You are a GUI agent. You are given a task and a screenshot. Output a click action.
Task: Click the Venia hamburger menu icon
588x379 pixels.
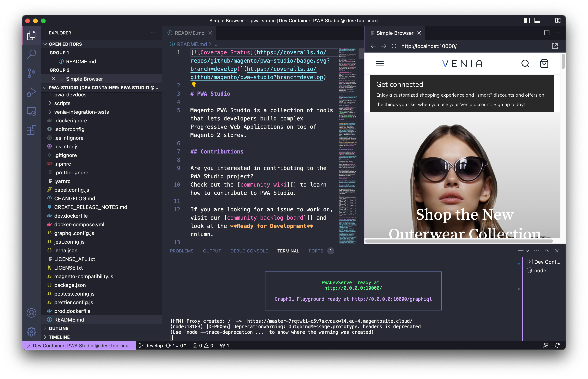[380, 63]
